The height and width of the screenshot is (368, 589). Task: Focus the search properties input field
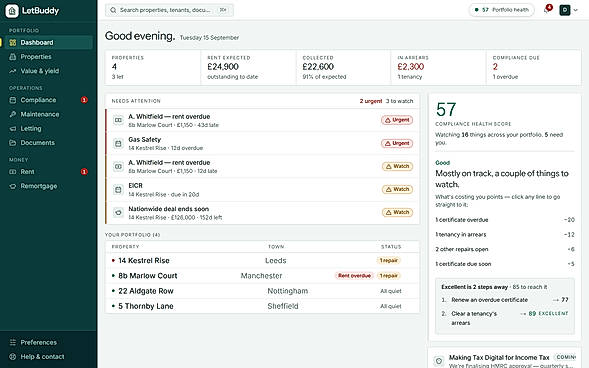coord(169,10)
